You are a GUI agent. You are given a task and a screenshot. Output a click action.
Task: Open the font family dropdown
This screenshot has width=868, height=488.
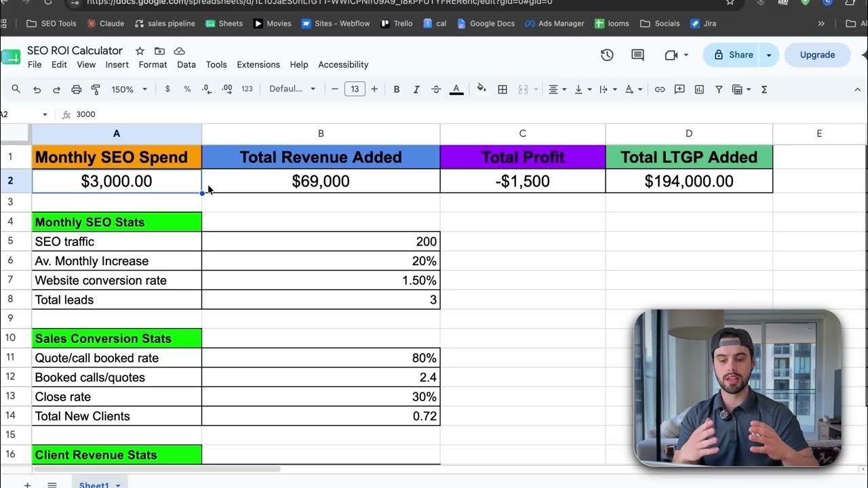[x=292, y=89]
